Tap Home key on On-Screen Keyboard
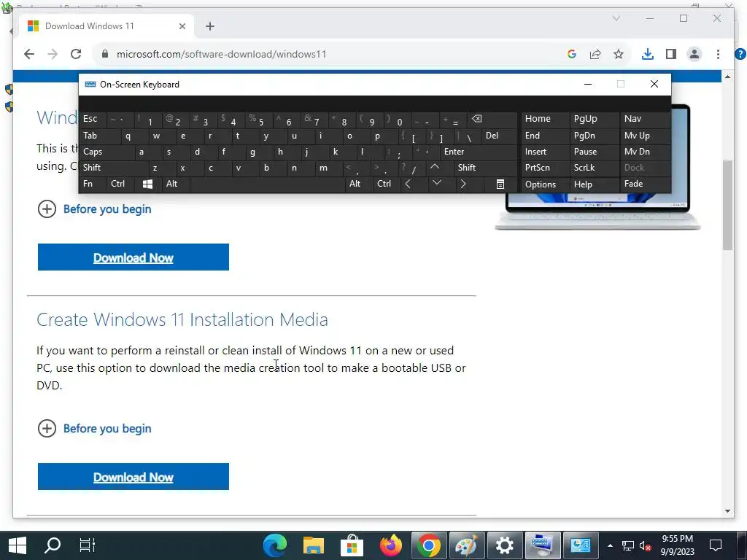The width and height of the screenshot is (747, 560). pyautogui.click(x=545, y=119)
